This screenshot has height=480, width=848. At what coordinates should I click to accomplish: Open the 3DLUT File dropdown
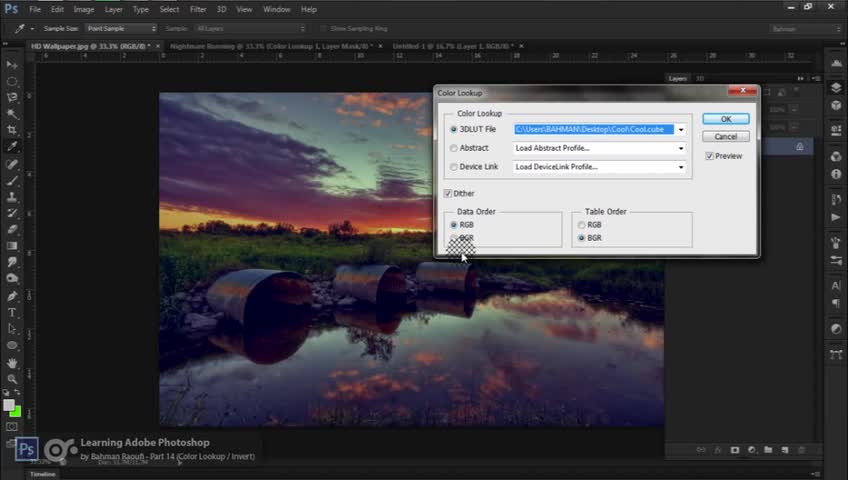click(681, 129)
